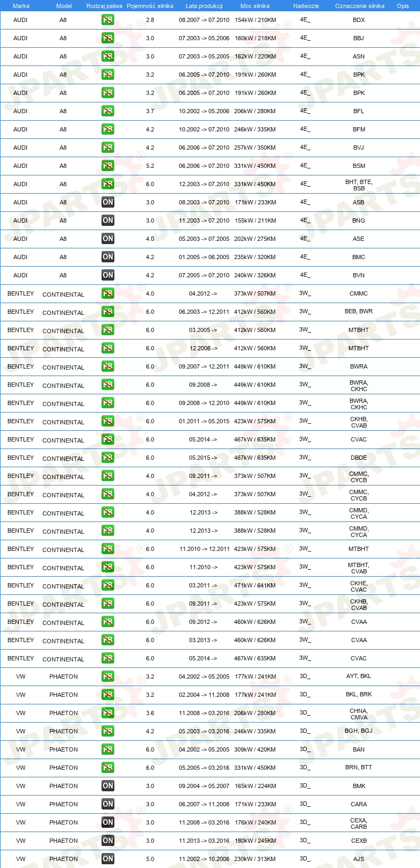Click the diesel ON icon for engine CARA

[x=108, y=804]
